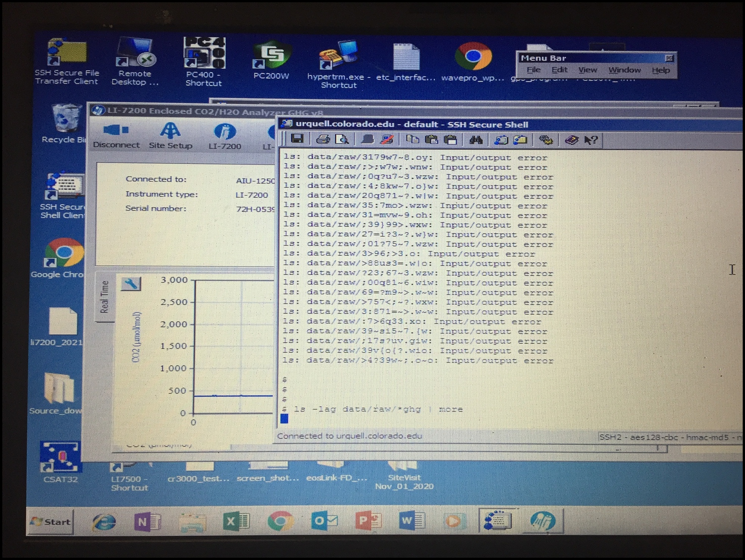Open SSH Secure File Transfer Client shortcut
The width and height of the screenshot is (745, 560).
(67, 62)
